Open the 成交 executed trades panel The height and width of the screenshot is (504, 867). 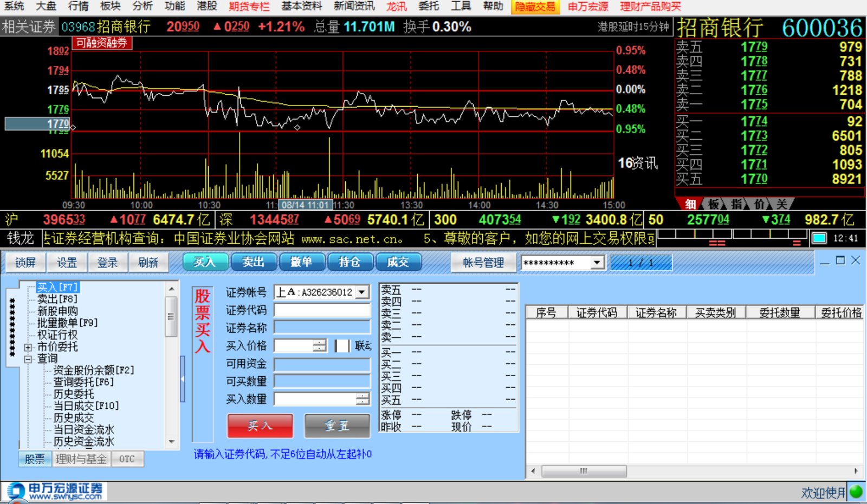[399, 262]
